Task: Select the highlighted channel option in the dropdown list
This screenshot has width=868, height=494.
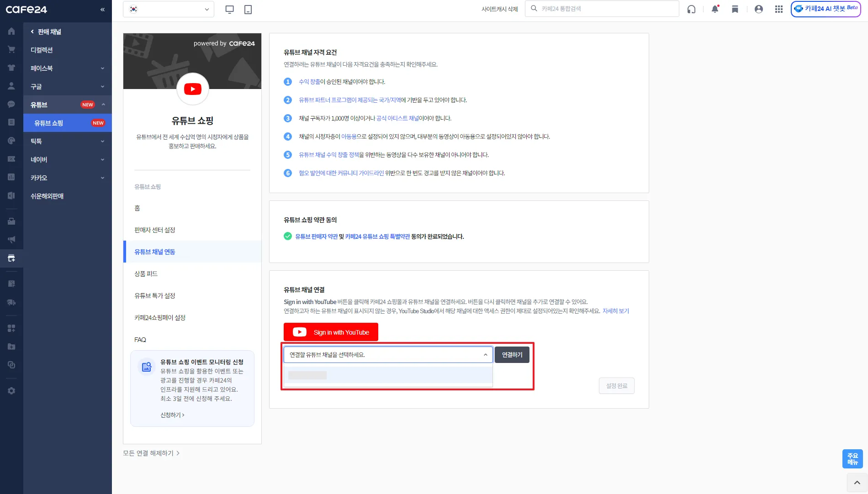Action: click(x=388, y=375)
